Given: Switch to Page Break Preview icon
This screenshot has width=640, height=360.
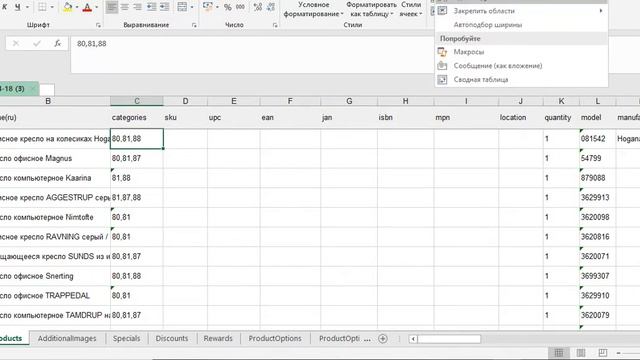Looking at the screenshot, I should [602, 352].
